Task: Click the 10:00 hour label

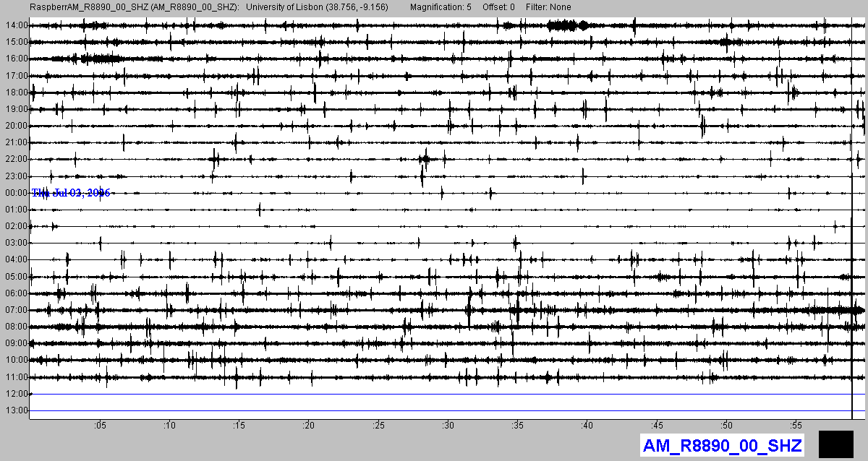Action: [16, 360]
